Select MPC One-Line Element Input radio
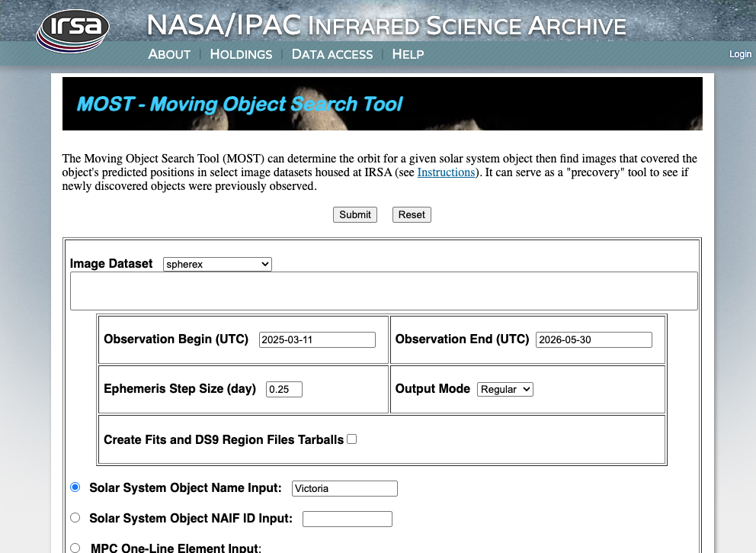Viewport: 756px width, 553px height. click(x=75, y=548)
